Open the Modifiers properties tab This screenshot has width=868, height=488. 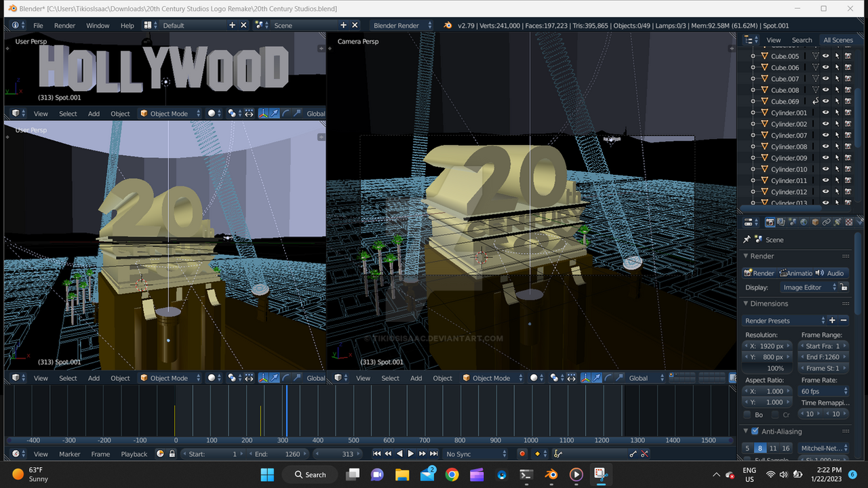point(837,222)
